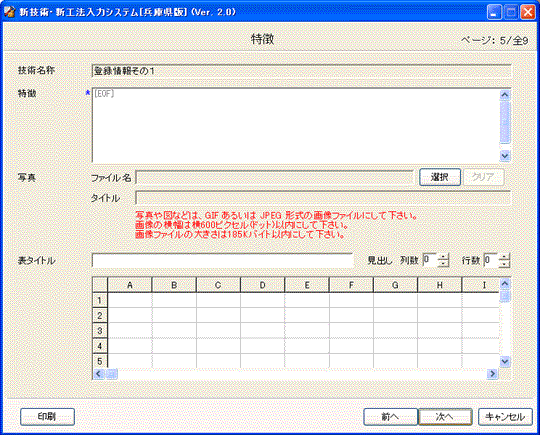Click inside the 特徴 text area

295,126
